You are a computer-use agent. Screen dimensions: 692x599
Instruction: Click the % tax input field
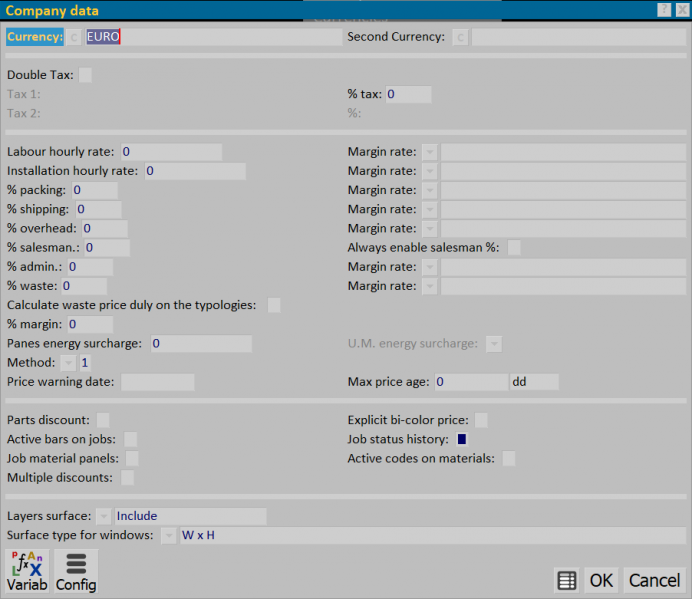coord(408,94)
